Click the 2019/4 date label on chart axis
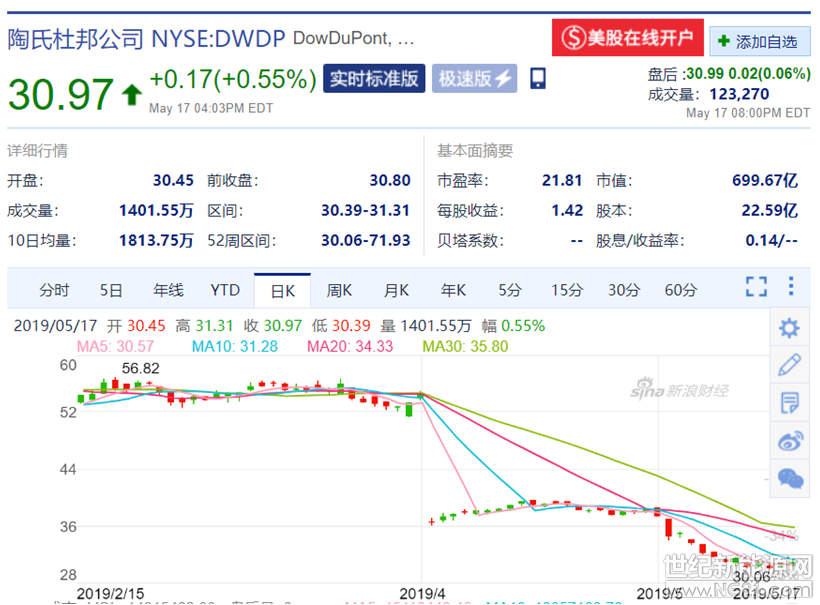The height and width of the screenshot is (605, 820). pyautogui.click(x=422, y=594)
